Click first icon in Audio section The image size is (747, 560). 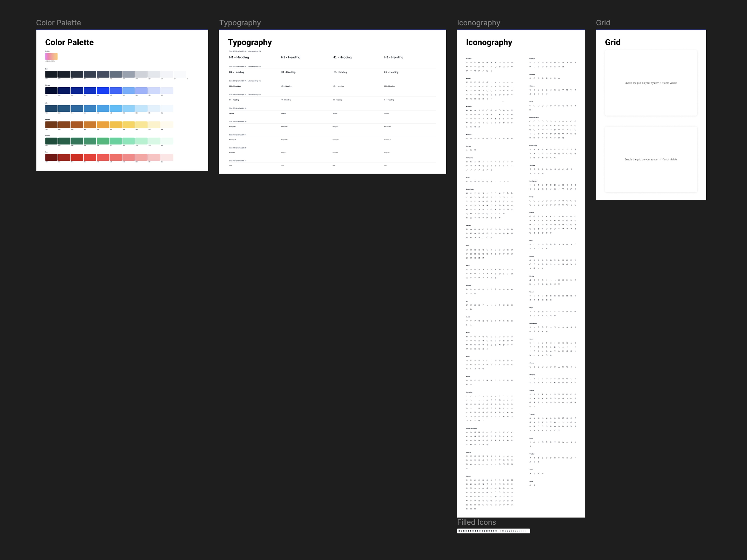point(467,182)
